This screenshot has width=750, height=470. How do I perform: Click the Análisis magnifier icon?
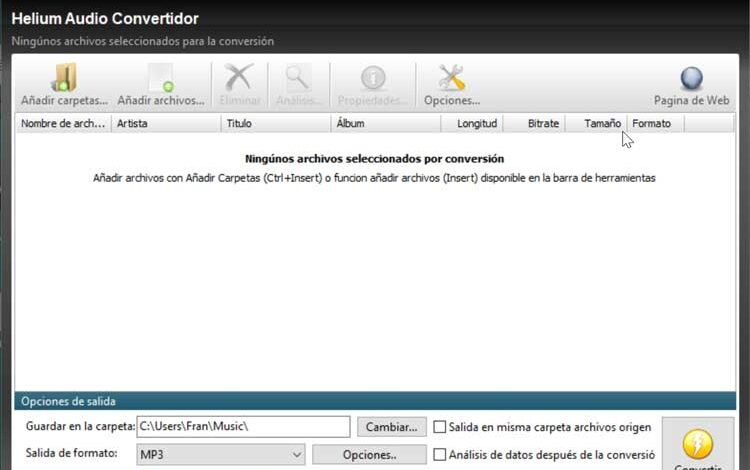(298, 77)
